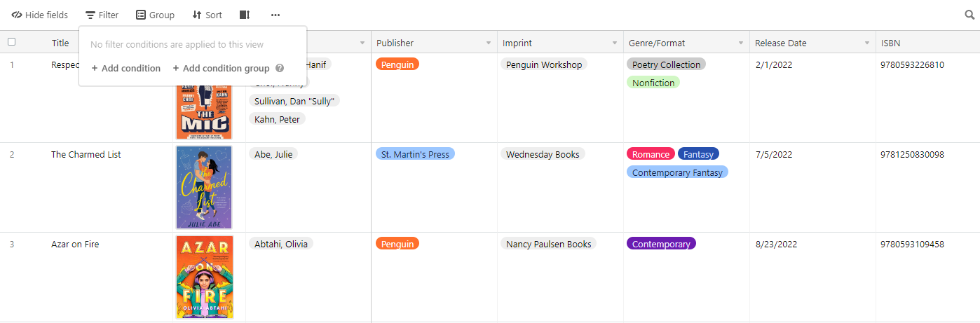Select row number 3
980x323 pixels.
11,244
